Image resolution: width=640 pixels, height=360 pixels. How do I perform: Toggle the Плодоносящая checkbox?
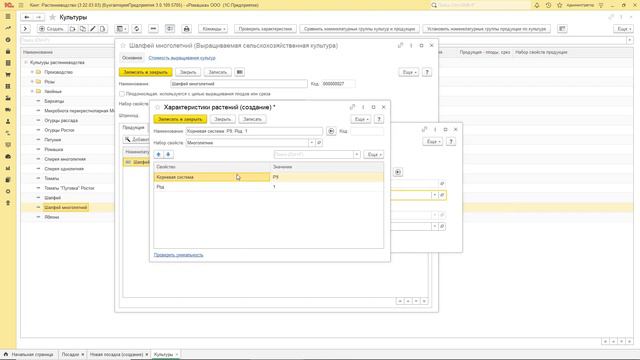[122, 94]
